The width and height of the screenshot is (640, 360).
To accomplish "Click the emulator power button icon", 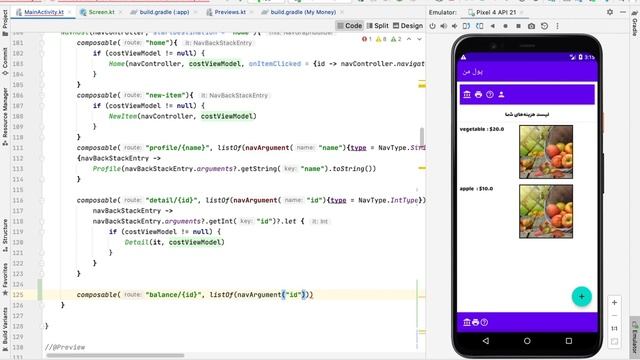I will pyautogui.click(x=432, y=26).
